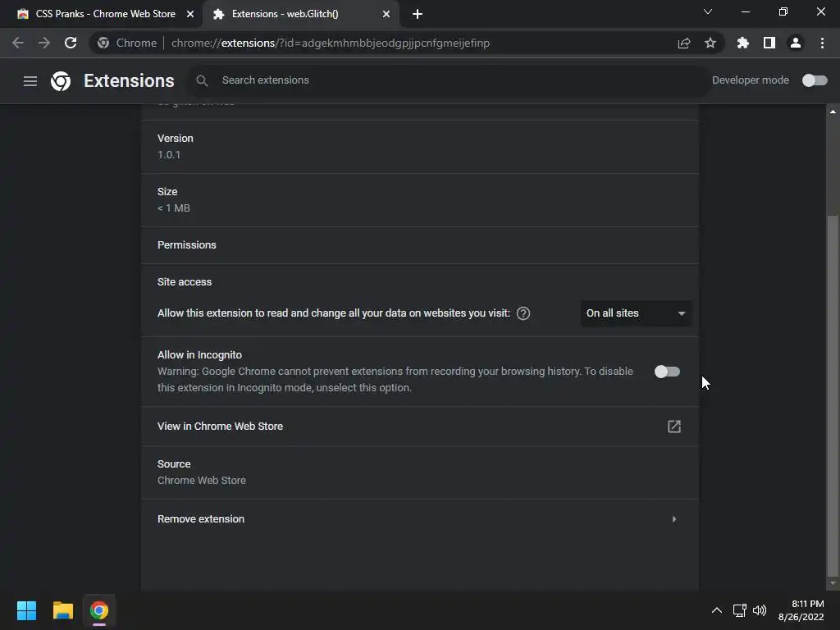The image size is (840, 630).
Task: Click the Remove extension row label
Action: pyautogui.click(x=201, y=519)
